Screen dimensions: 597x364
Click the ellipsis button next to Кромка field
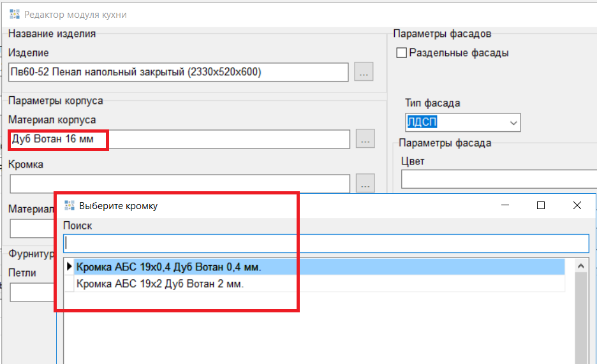pyautogui.click(x=365, y=184)
